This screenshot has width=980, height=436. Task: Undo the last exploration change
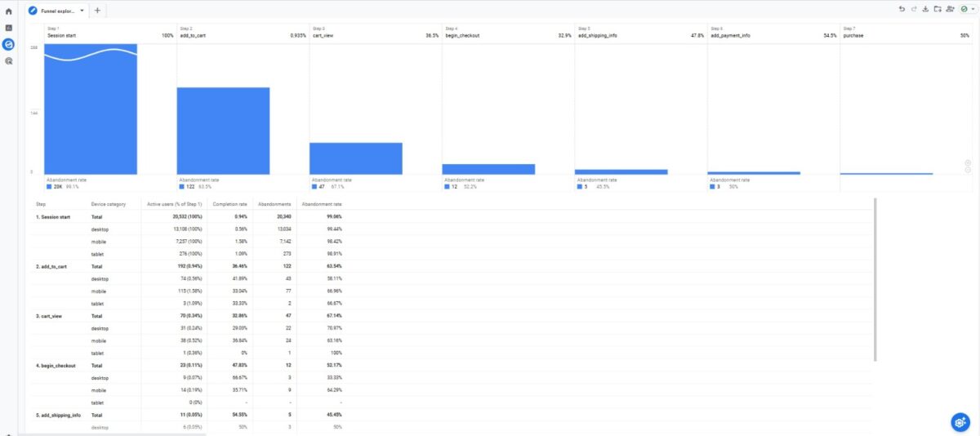coord(902,9)
